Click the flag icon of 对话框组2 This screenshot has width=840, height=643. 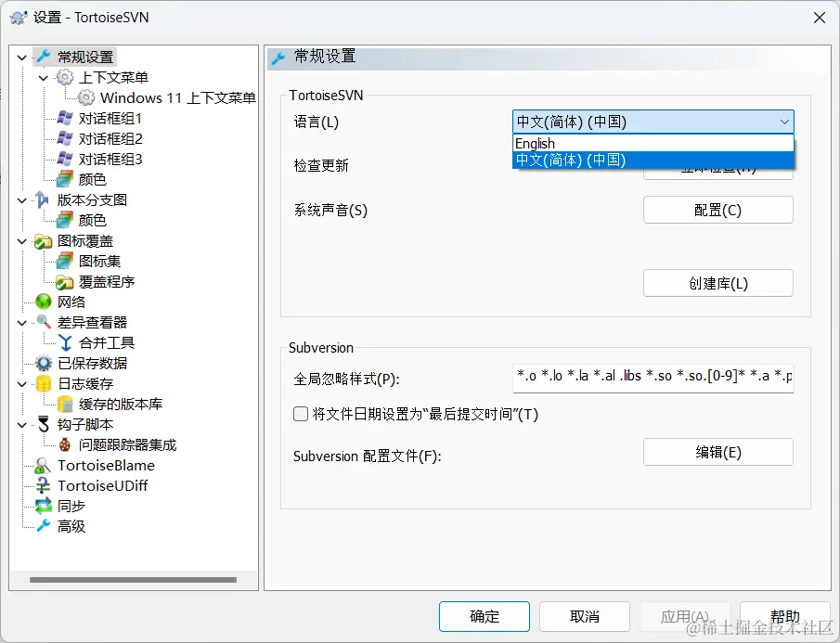65,138
